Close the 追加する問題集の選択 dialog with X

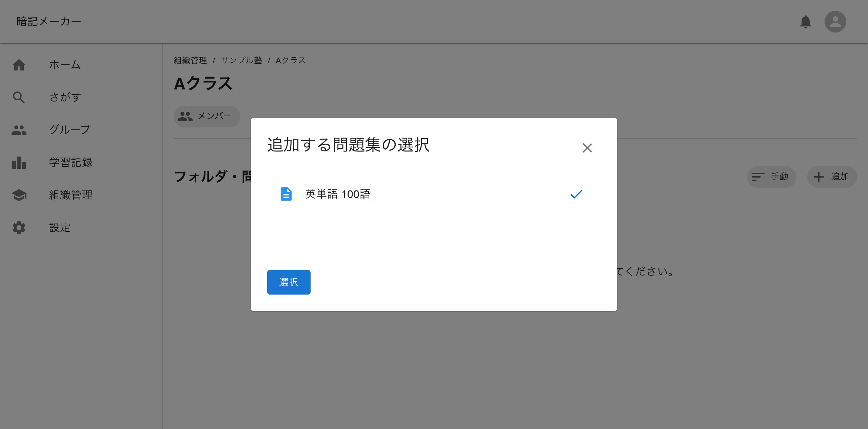click(587, 148)
